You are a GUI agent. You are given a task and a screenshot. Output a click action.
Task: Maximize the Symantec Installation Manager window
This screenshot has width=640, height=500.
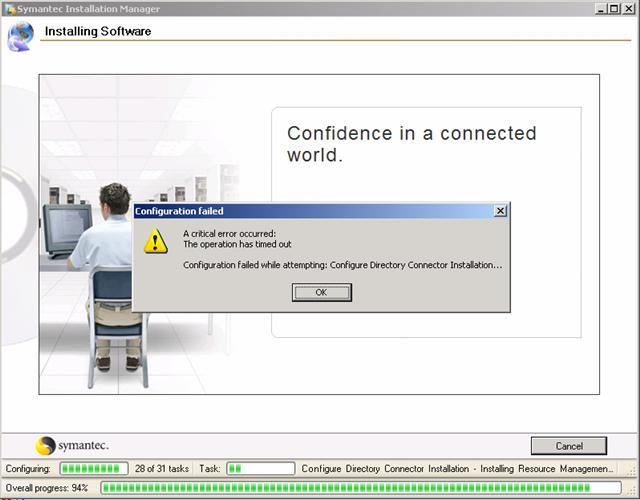(x=615, y=7)
